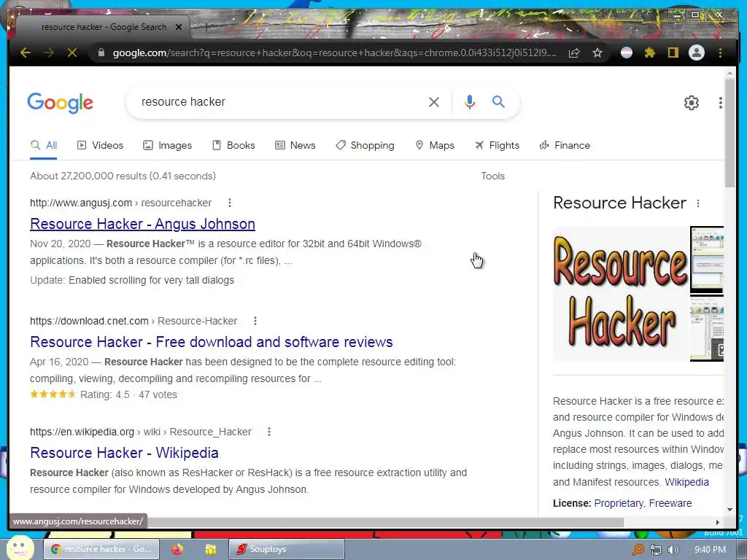Share this page using the share icon

(x=574, y=52)
